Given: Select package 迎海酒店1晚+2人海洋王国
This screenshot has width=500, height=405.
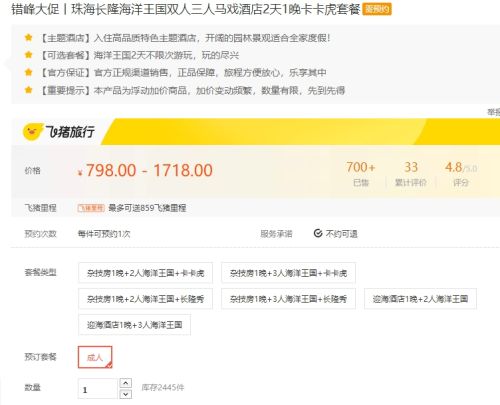Looking at the screenshot, I should [420, 299].
